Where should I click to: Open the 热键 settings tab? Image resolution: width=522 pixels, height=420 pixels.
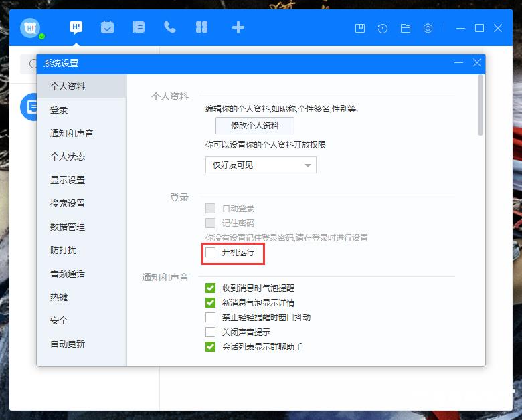[82, 297]
